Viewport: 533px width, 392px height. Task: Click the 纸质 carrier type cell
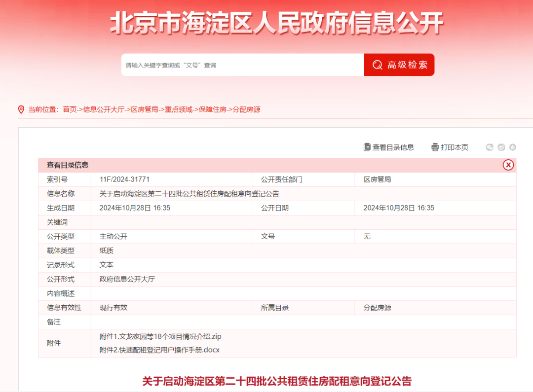tap(107, 250)
